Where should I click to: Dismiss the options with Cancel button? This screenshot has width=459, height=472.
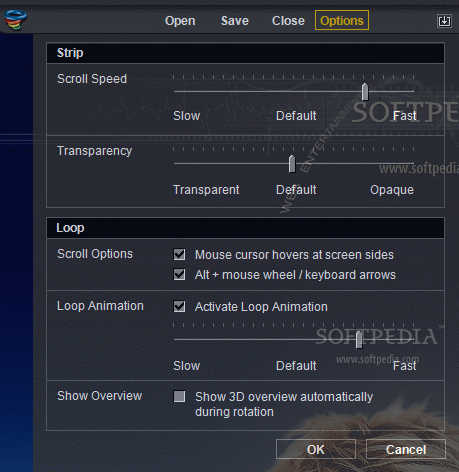click(x=406, y=449)
